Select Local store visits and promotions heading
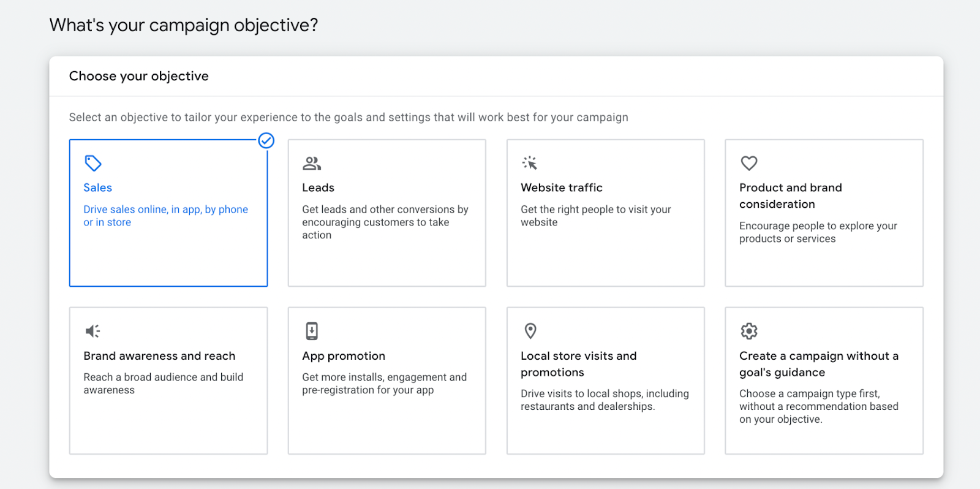Viewport: 980px width, 489px height. [x=578, y=364]
